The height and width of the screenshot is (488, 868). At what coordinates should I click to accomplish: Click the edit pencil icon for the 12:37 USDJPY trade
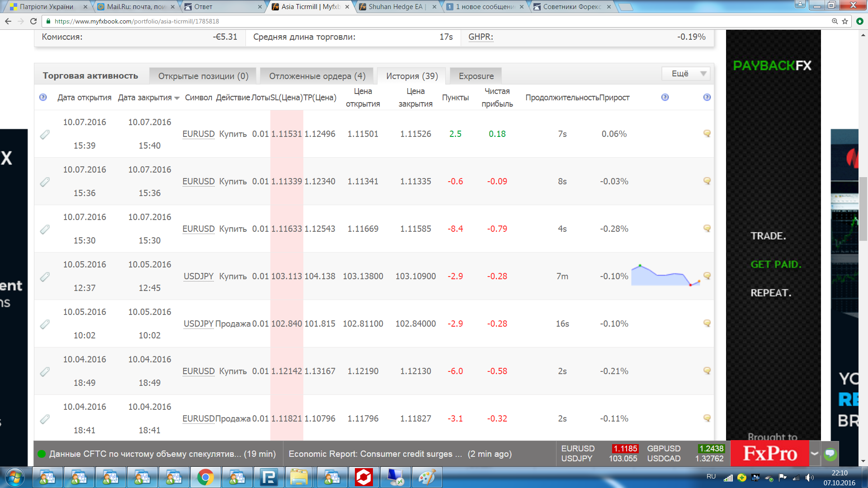[x=45, y=277]
